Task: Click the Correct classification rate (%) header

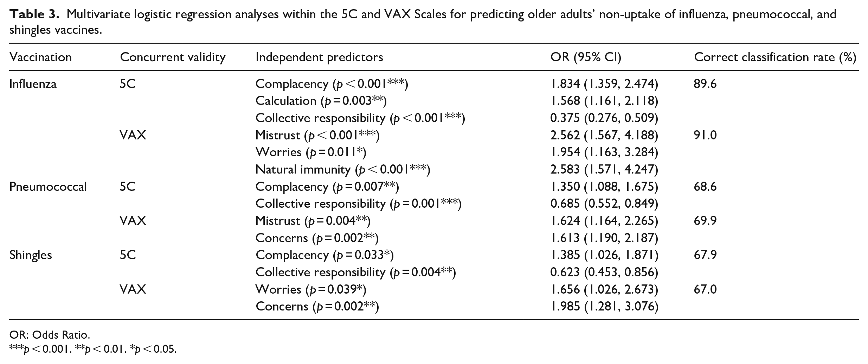Action: pos(775,57)
